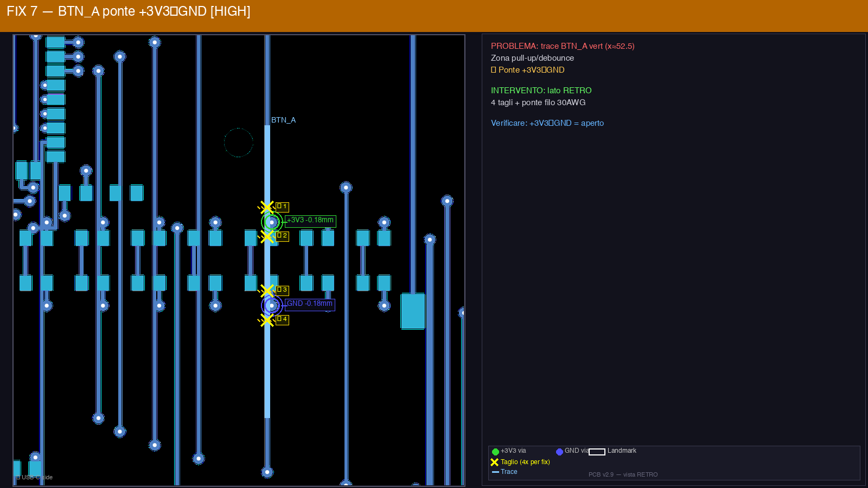Image resolution: width=868 pixels, height=488 pixels.
Task: Select the blue-circled GND via
Action: tap(272, 306)
